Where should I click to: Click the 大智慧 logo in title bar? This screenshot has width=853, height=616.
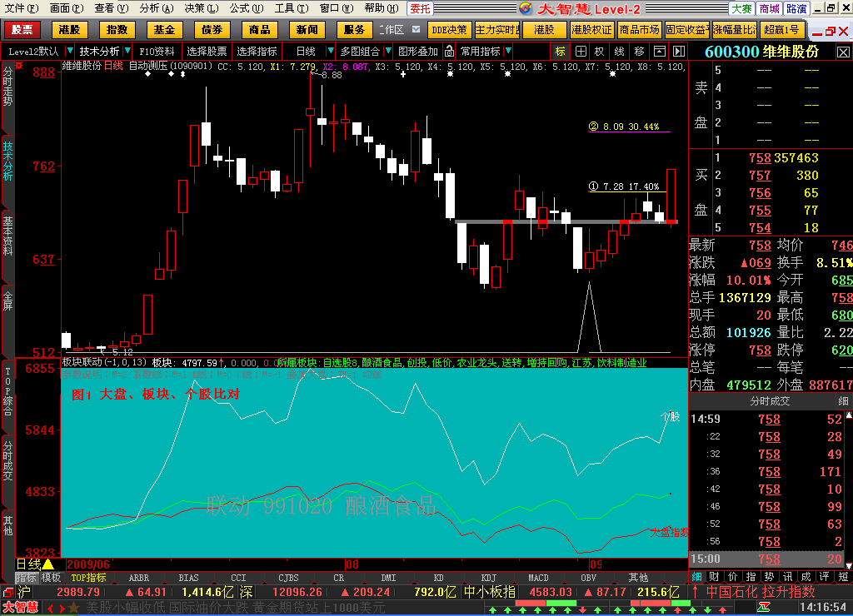tap(525, 8)
